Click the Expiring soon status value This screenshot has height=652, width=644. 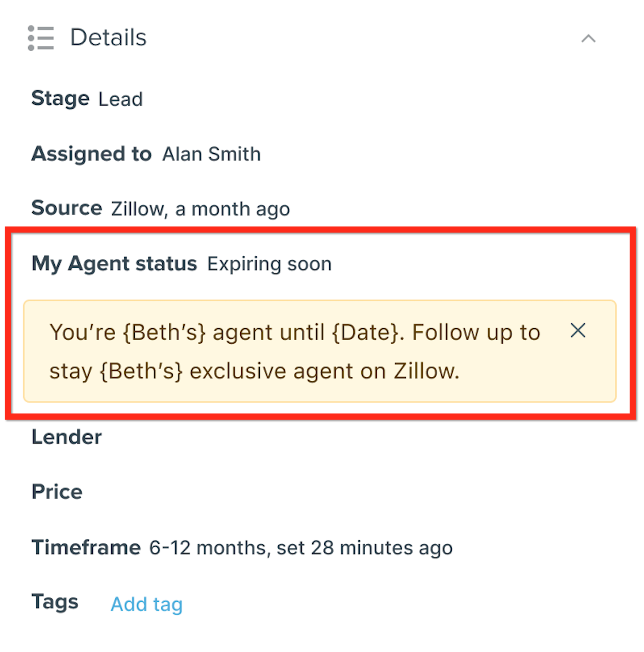[x=269, y=264]
